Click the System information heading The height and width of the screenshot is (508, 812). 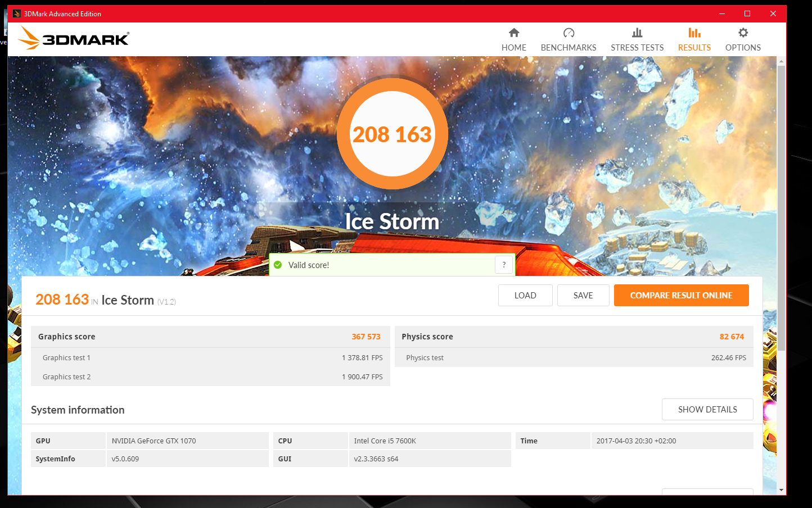pos(78,410)
